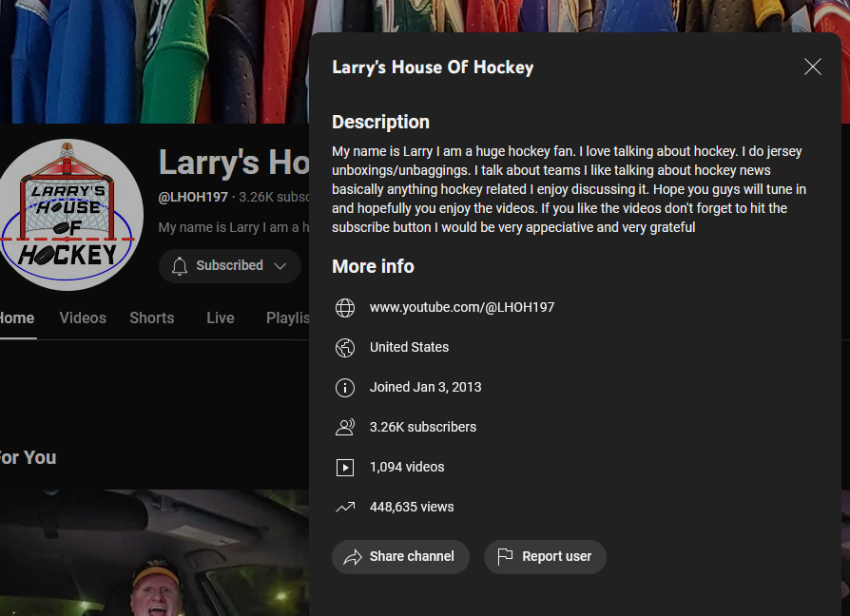Screen dimensions: 850x616
Task: Click the notification bell icon
Action: (180, 266)
